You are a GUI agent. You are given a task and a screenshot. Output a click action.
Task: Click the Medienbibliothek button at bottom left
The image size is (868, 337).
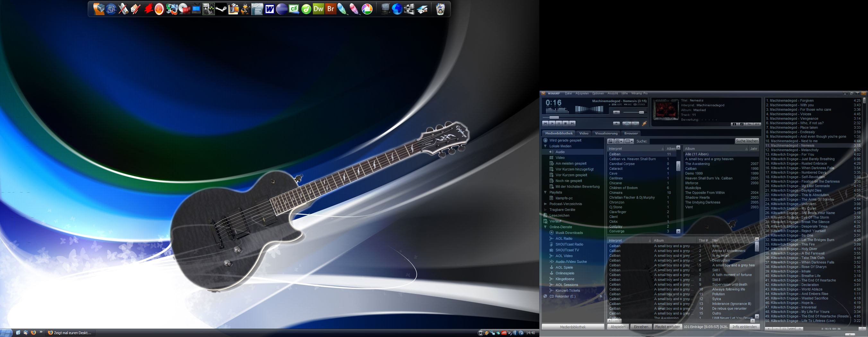coord(573,327)
